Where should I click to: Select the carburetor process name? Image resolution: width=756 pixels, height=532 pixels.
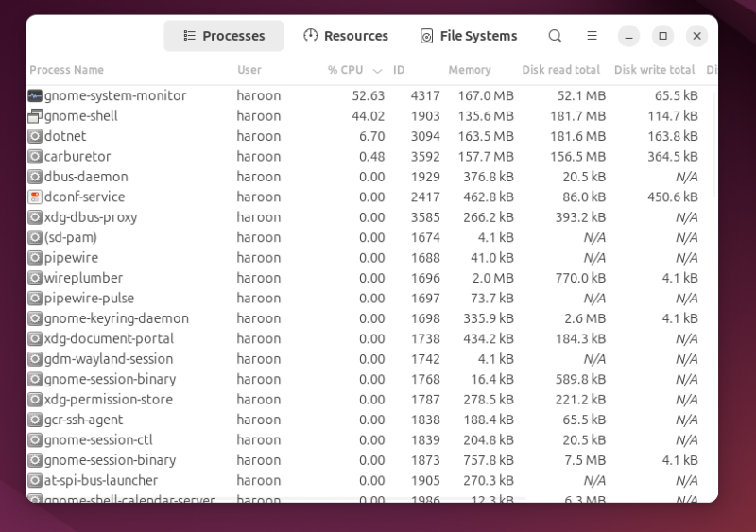[x=77, y=156]
